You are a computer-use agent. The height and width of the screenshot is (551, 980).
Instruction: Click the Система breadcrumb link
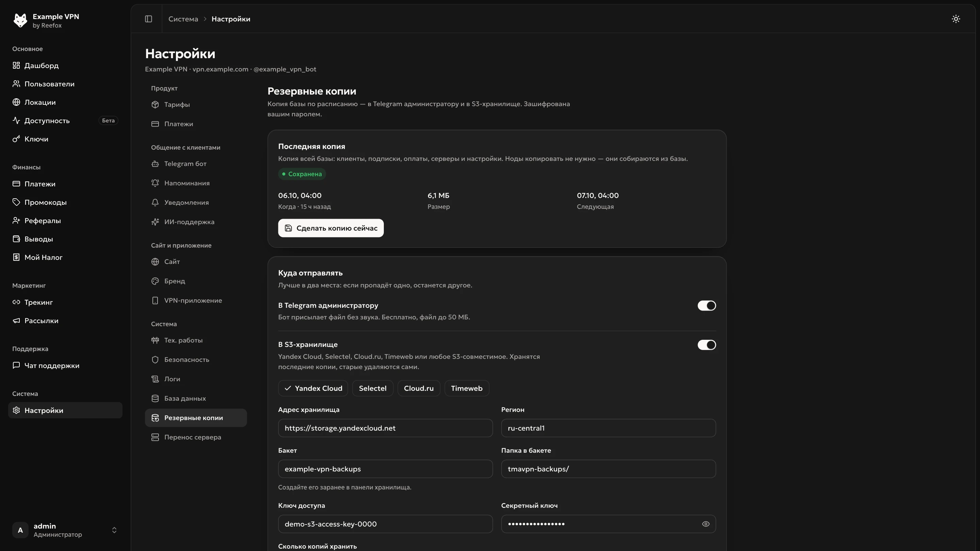183,19
